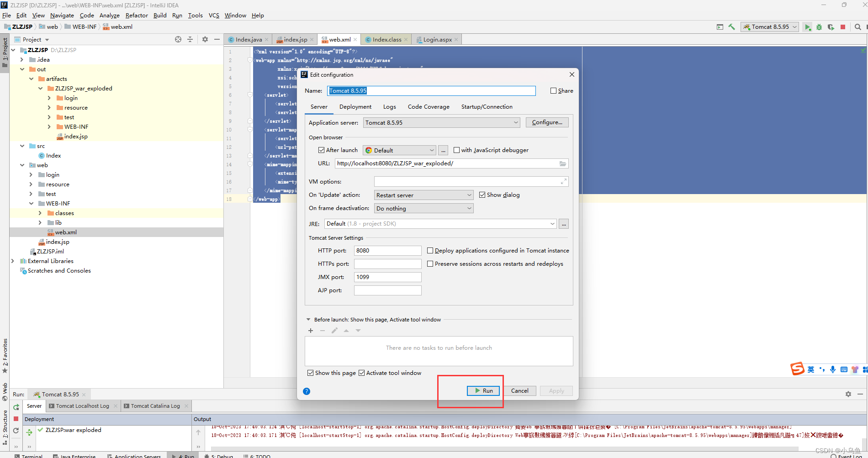This screenshot has width=868, height=458.
Task: Click the Debug bug icon in the toolbar
Action: pos(819,27)
